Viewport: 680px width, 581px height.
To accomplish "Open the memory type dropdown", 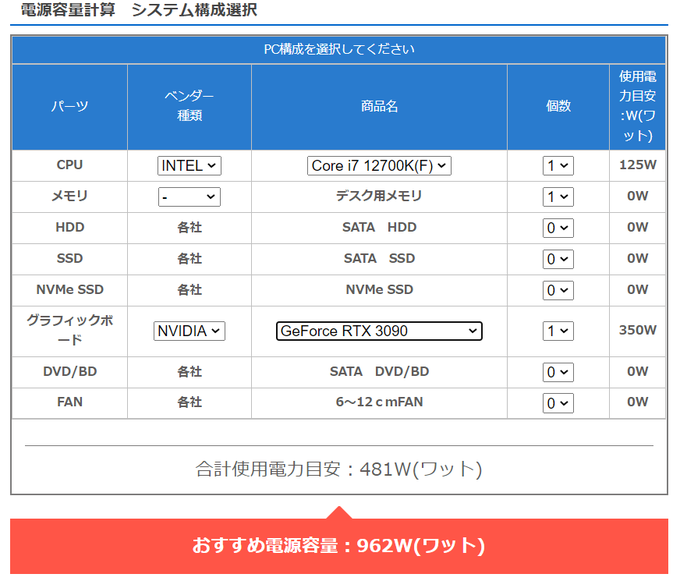I will coord(189,197).
